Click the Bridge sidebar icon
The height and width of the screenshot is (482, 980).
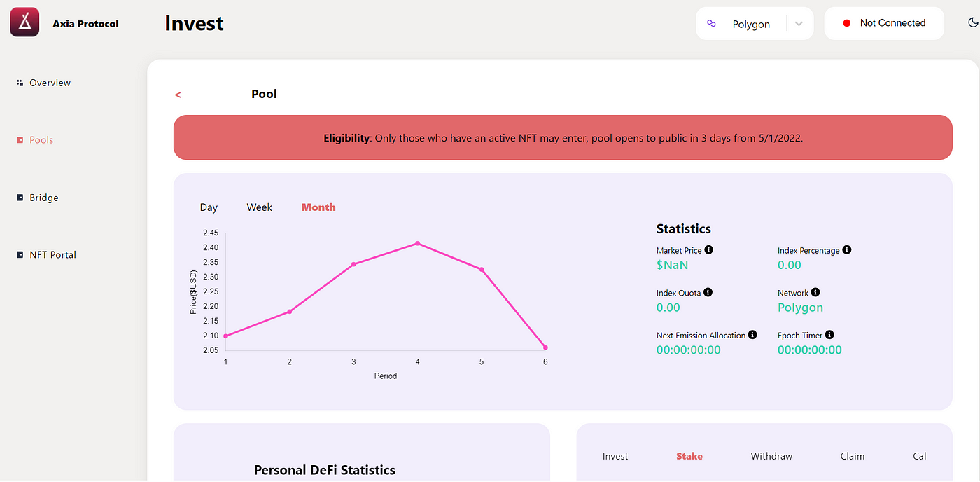[20, 198]
